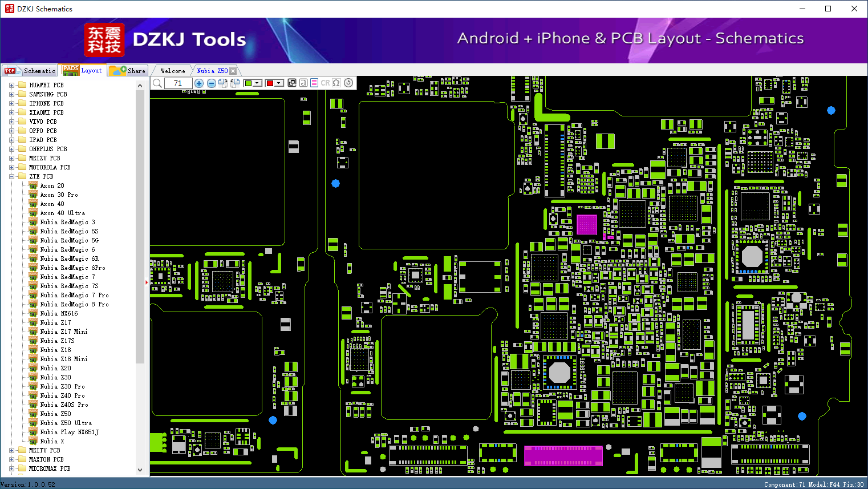Expand the OPPO PCB folder

(11, 131)
